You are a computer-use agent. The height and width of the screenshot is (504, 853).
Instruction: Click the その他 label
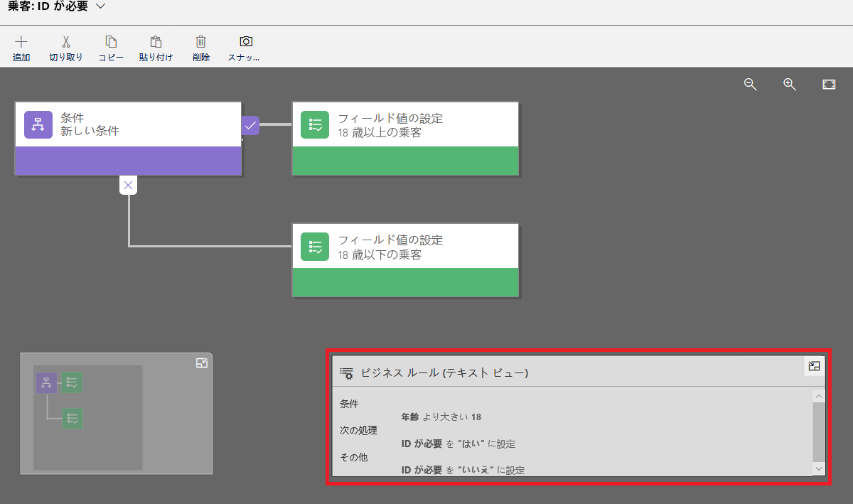pyautogui.click(x=353, y=457)
